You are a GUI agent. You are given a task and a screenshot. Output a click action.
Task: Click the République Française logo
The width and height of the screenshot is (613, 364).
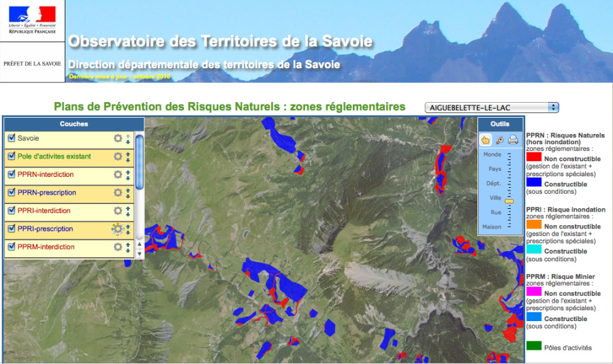(x=33, y=20)
